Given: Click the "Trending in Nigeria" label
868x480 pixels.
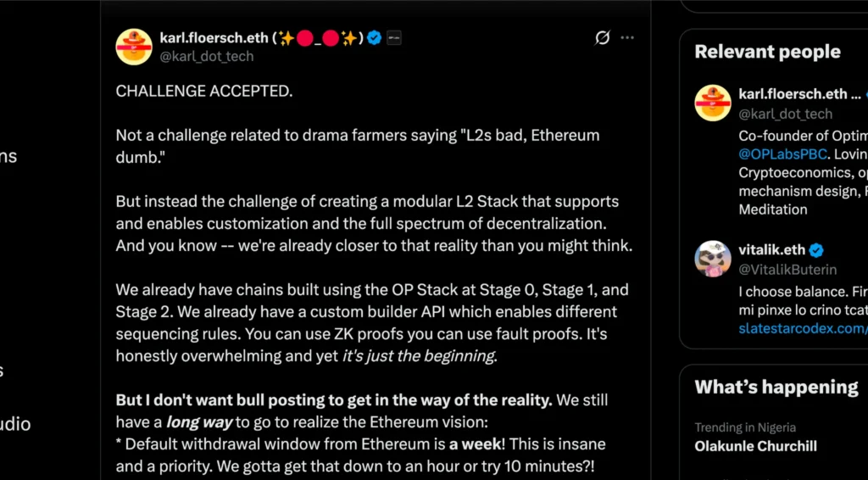Looking at the screenshot, I should click(745, 427).
